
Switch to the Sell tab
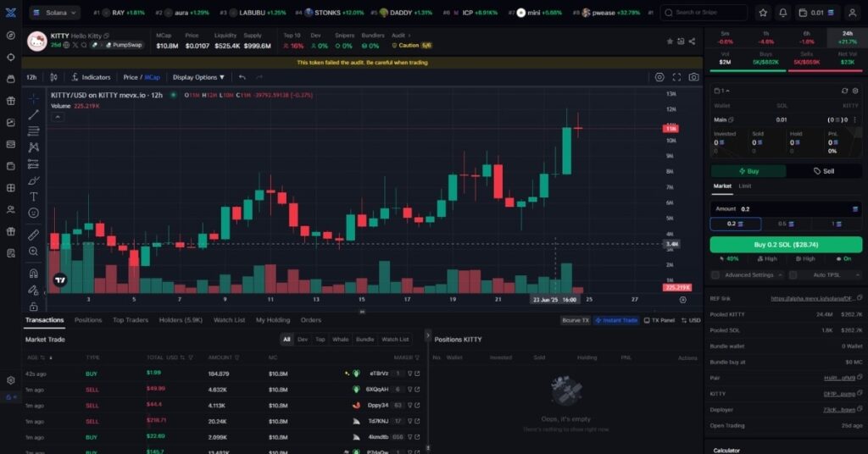click(x=824, y=171)
